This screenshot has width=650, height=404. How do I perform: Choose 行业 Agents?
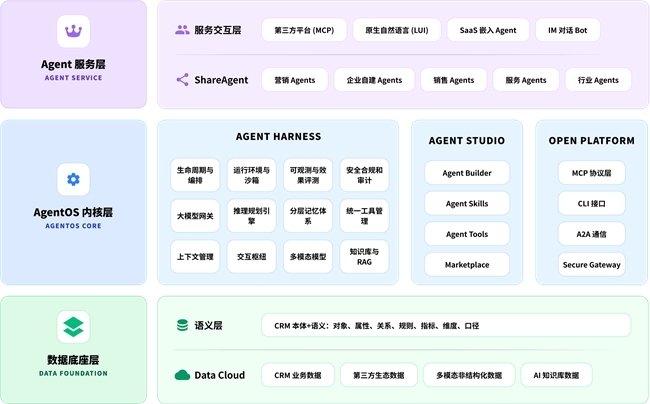(x=598, y=80)
